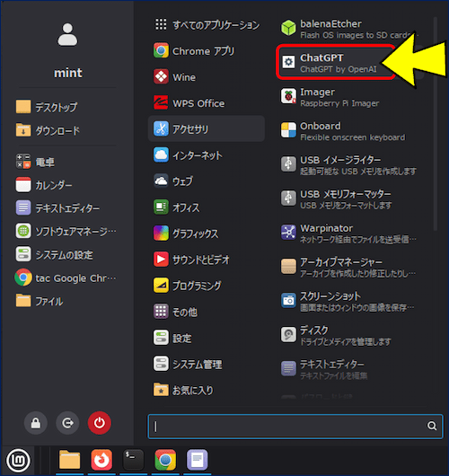Open the text editor taskbar icon
449x476 pixels.
point(197,460)
